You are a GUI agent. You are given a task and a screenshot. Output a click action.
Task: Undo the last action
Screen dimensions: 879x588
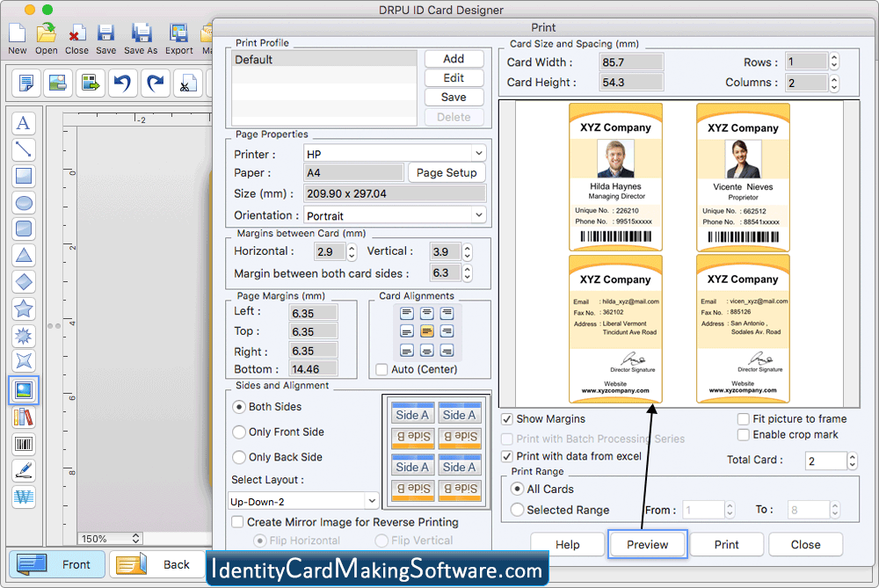coord(122,83)
